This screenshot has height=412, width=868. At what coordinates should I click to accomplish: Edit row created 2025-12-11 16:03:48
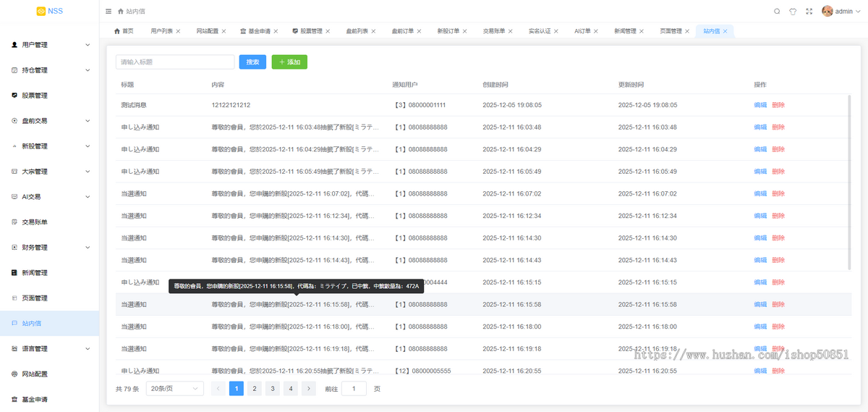click(x=760, y=127)
